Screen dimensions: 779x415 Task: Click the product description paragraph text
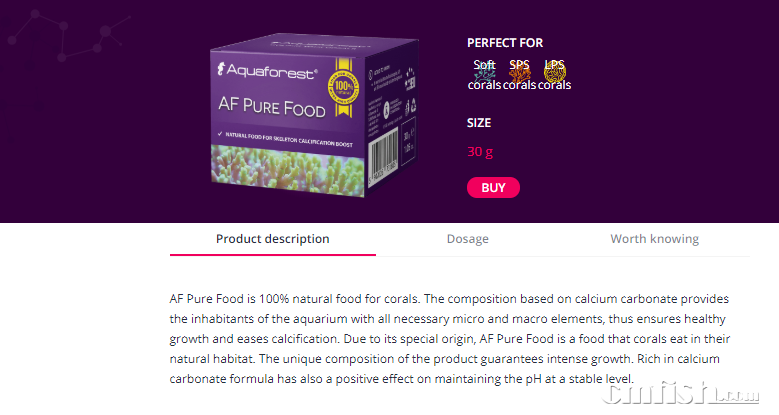(x=450, y=339)
